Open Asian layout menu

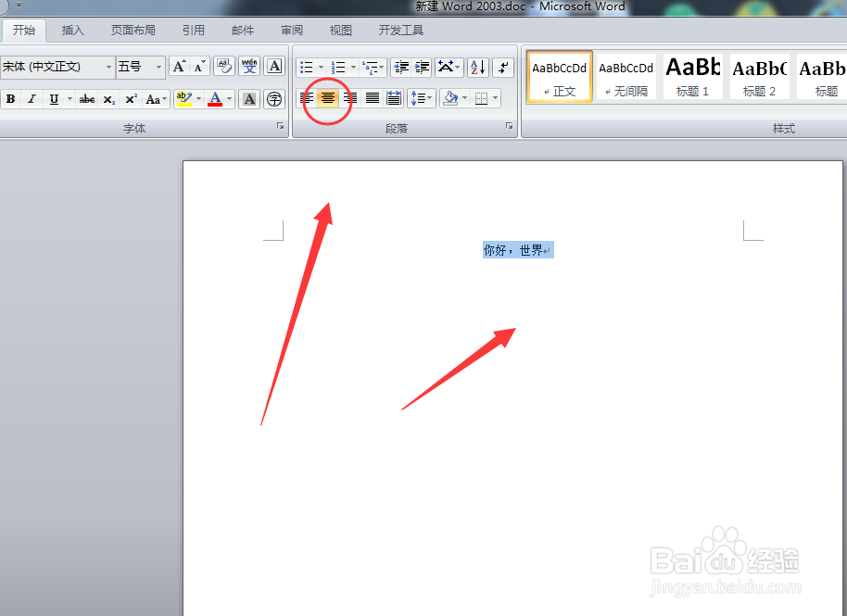[449, 68]
